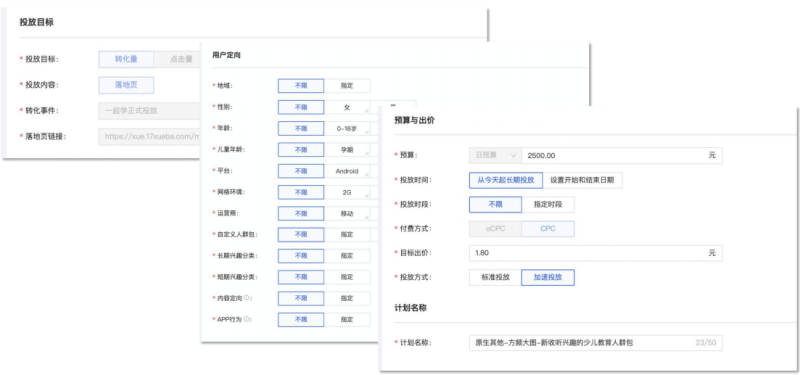Select 标准投放 for 投放方式

(x=495, y=278)
